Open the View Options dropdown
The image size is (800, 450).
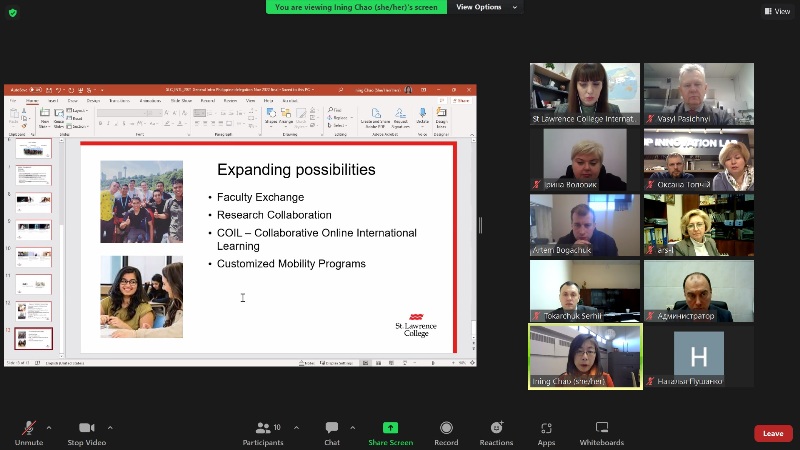coord(486,7)
